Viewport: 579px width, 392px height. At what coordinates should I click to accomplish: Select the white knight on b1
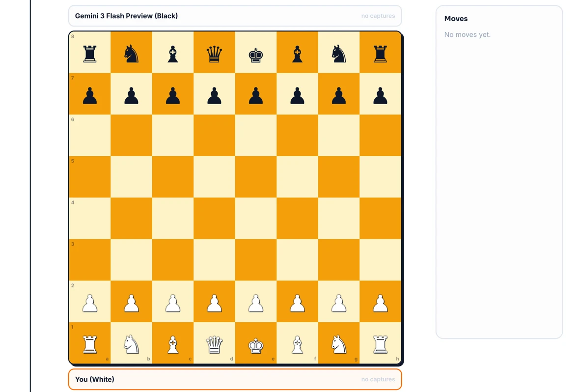(131, 344)
